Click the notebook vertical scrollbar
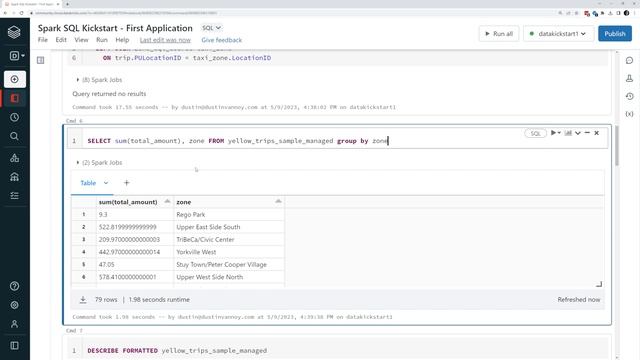The height and width of the screenshot is (360, 640). [617, 146]
